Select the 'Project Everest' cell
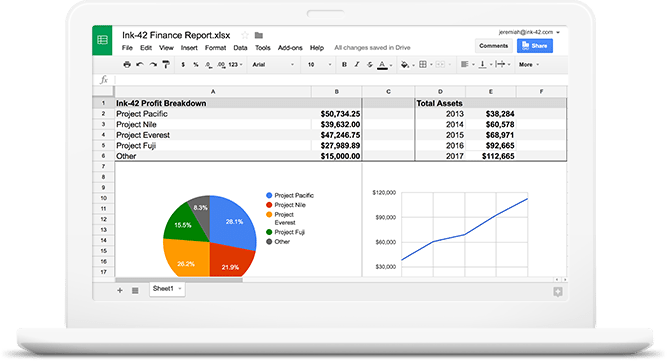Viewport: 667px width, 361px height. tap(213, 135)
